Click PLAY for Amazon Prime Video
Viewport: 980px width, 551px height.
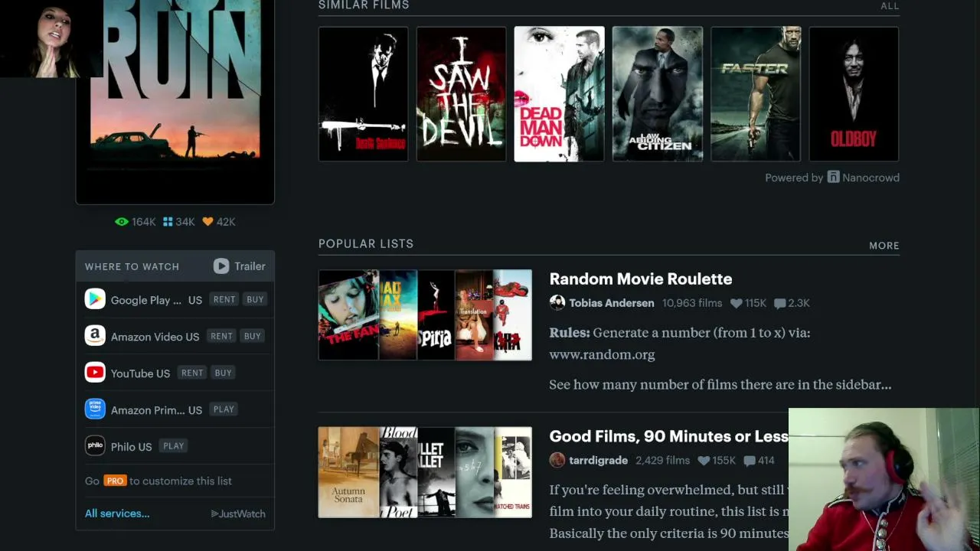click(x=224, y=409)
